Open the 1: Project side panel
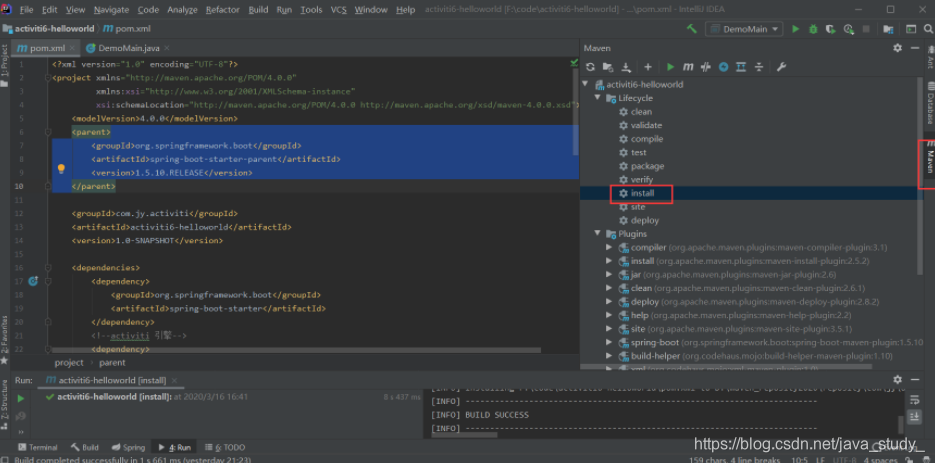This screenshot has width=935, height=463. [x=5, y=65]
